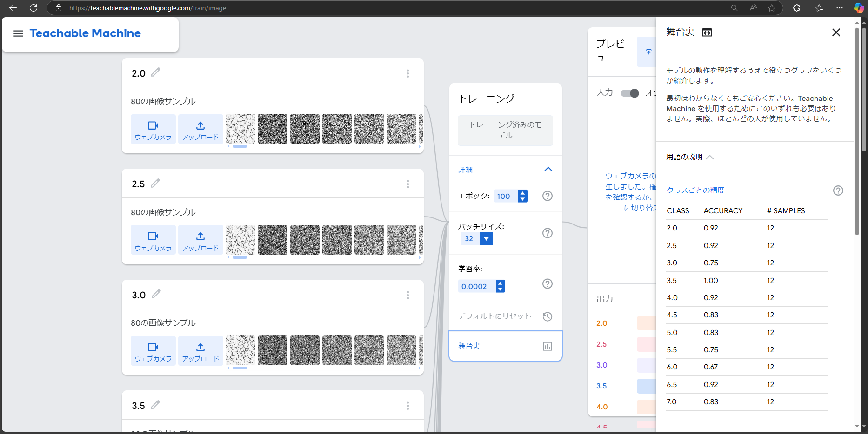Edit the 3.5 class name pencil
The image size is (868, 434).
tap(155, 405)
